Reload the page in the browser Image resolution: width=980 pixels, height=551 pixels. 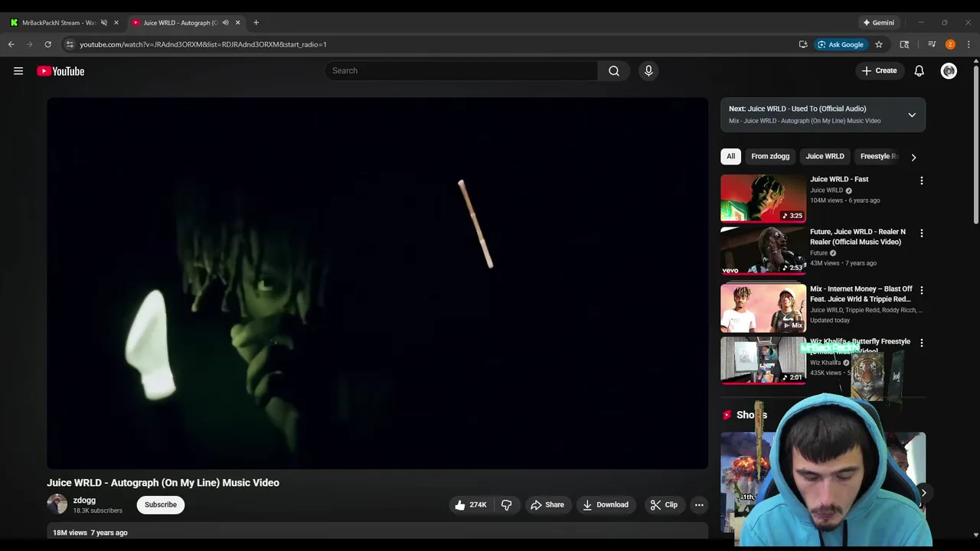(47, 44)
